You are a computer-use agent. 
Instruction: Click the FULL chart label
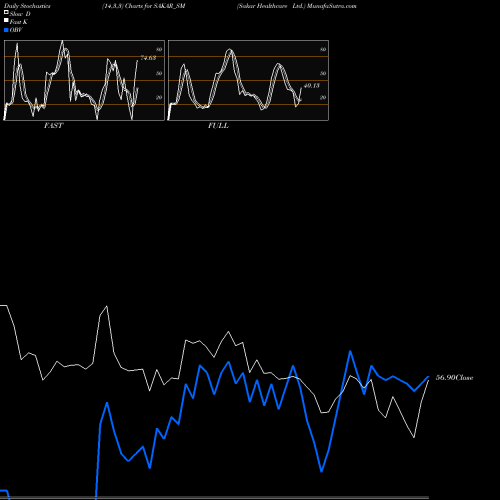point(218,126)
